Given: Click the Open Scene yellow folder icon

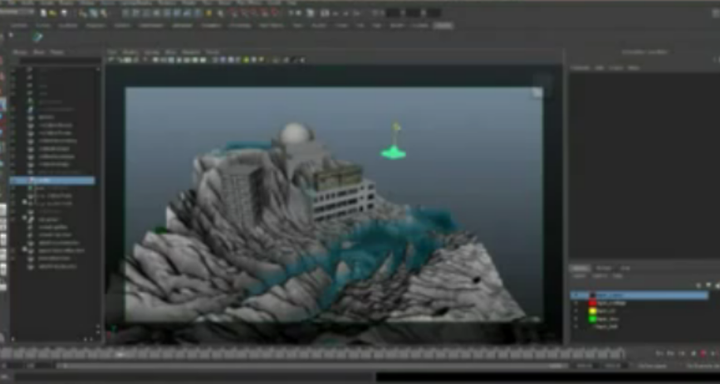Looking at the screenshot, I should [53, 13].
